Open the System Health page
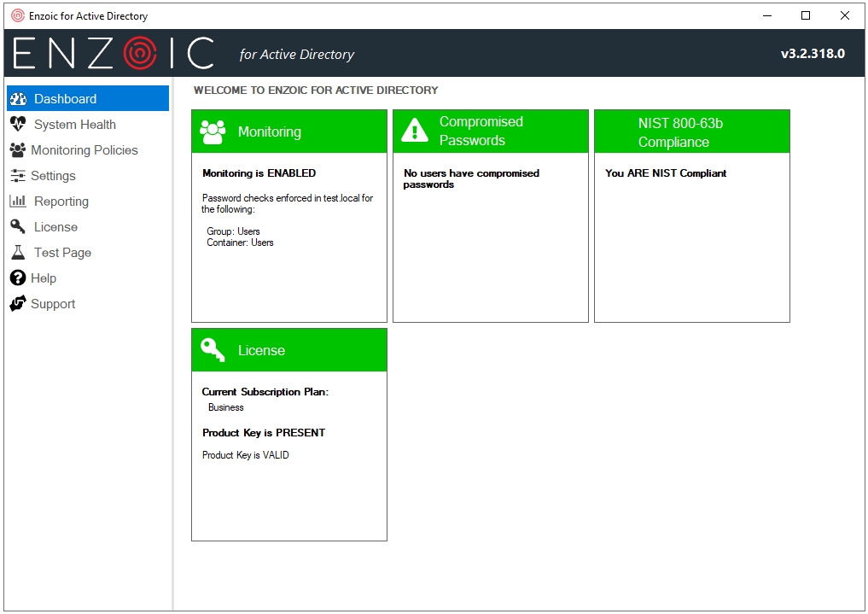Viewport: 868px width, 614px height. pyautogui.click(x=75, y=125)
